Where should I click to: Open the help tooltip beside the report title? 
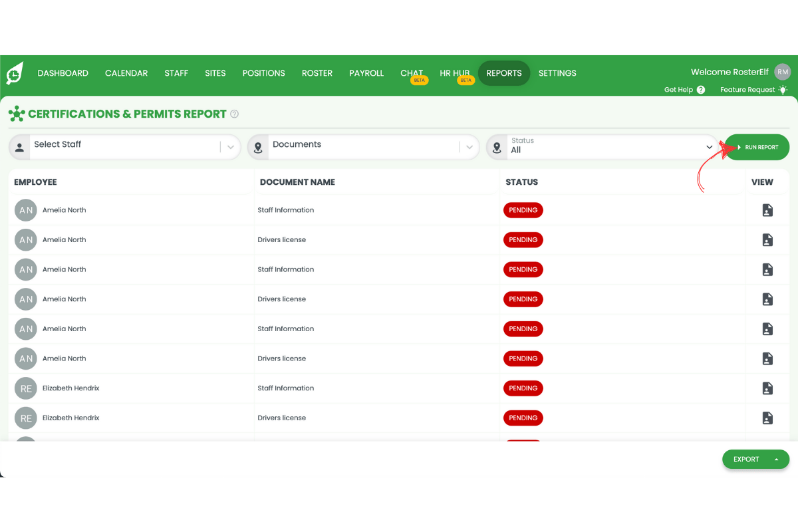(234, 114)
